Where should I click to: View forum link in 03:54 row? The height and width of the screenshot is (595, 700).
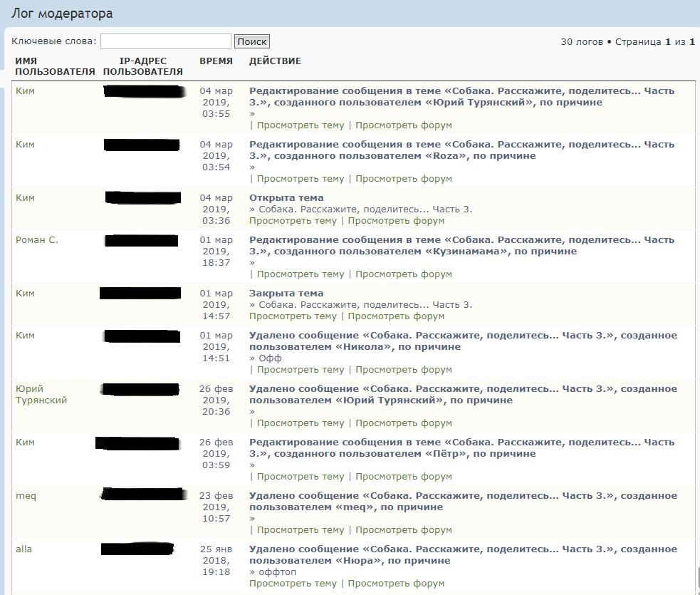click(x=404, y=179)
